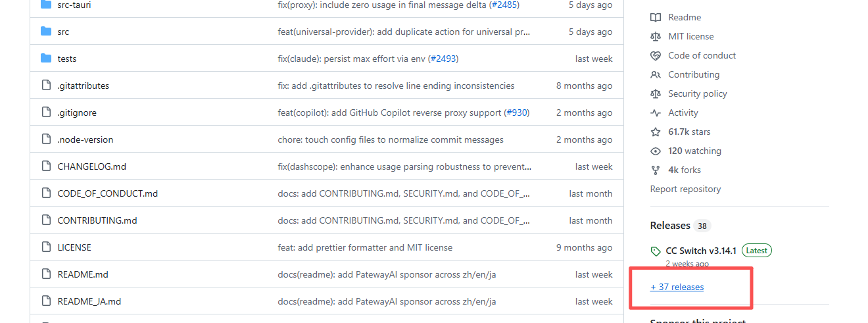Open CC Switch v3.14.1 release
The image size is (868, 323).
pyautogui.click(x=701, y=251)
